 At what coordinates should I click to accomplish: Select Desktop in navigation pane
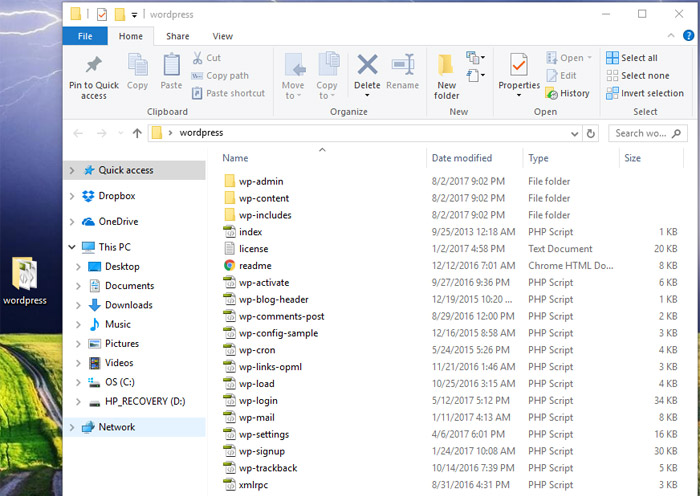click(122, 267)
